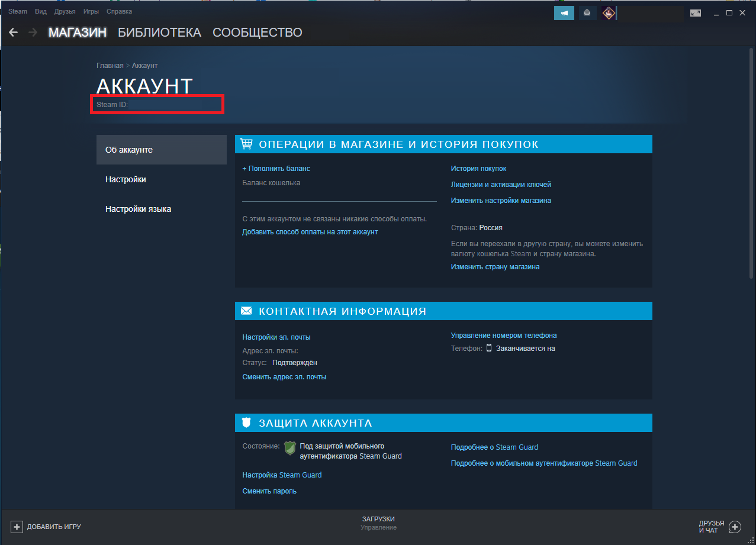Minimize the Steam window

[717, 13]
